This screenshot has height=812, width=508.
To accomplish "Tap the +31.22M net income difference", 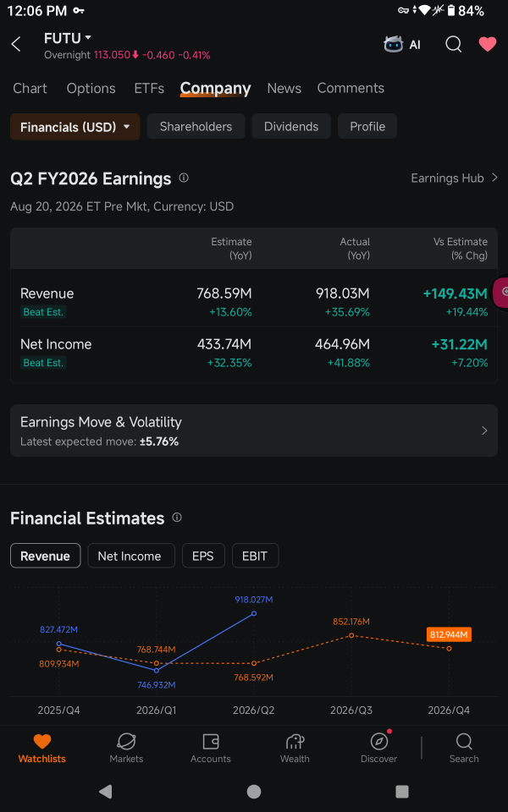I will 459,344.
